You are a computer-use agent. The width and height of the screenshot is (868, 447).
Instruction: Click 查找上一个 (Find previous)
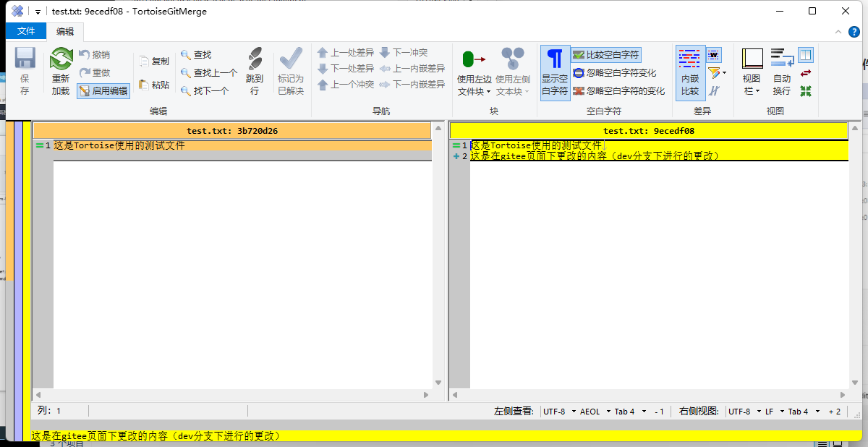point(209,72)
